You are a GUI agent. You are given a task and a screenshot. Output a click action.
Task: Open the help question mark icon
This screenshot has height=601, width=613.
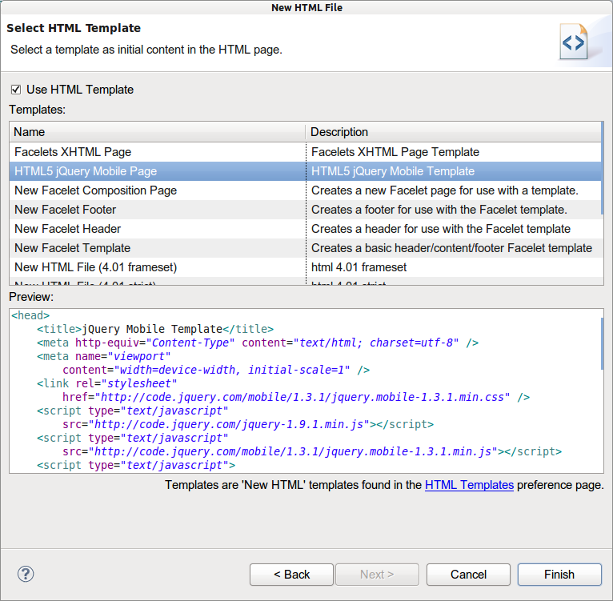point(26,574)
